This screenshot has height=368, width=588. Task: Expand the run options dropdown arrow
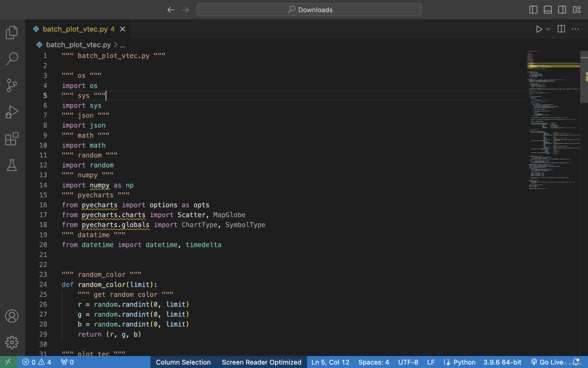click(548, 29)
